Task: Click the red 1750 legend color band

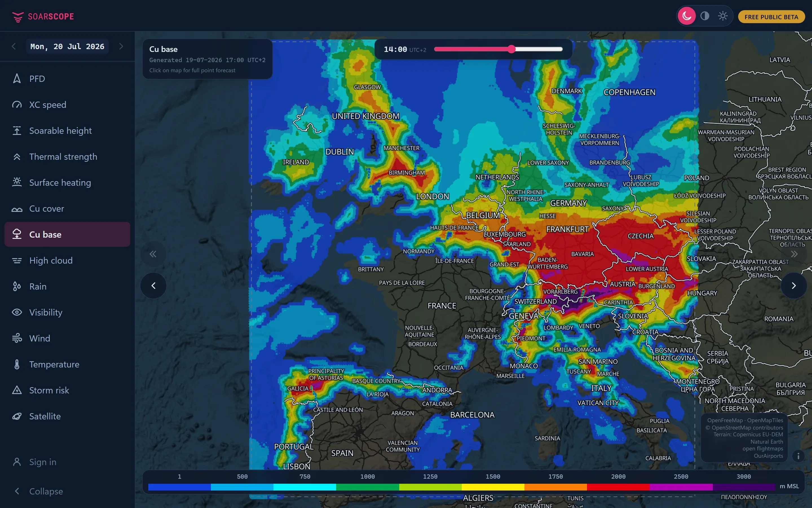Action: click(x=618, y=487)
